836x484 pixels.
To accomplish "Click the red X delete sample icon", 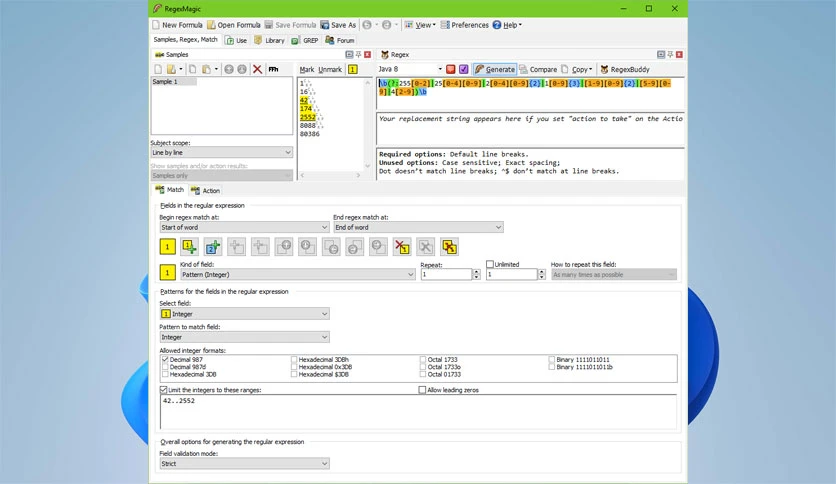I will (257, 69).
